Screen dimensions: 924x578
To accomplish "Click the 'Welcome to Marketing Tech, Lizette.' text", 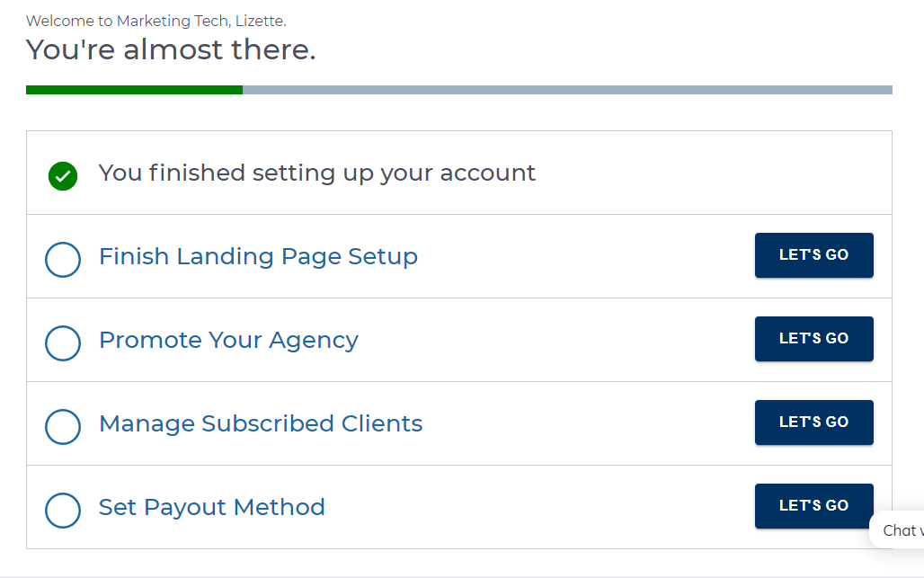I will click(156, 22).
